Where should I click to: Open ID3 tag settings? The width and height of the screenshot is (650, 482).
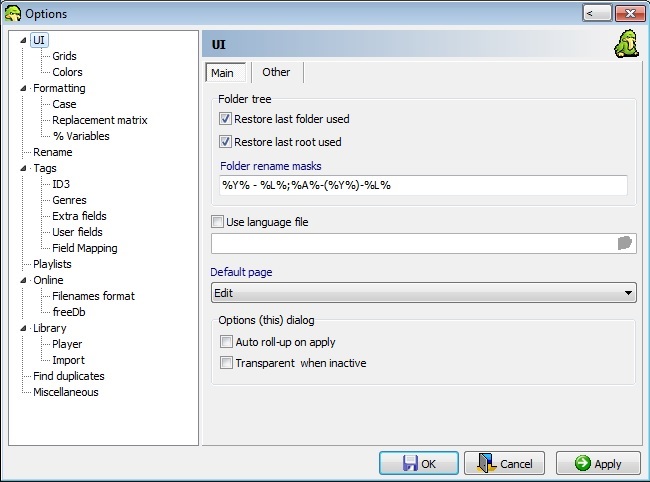tap(61, 184)
